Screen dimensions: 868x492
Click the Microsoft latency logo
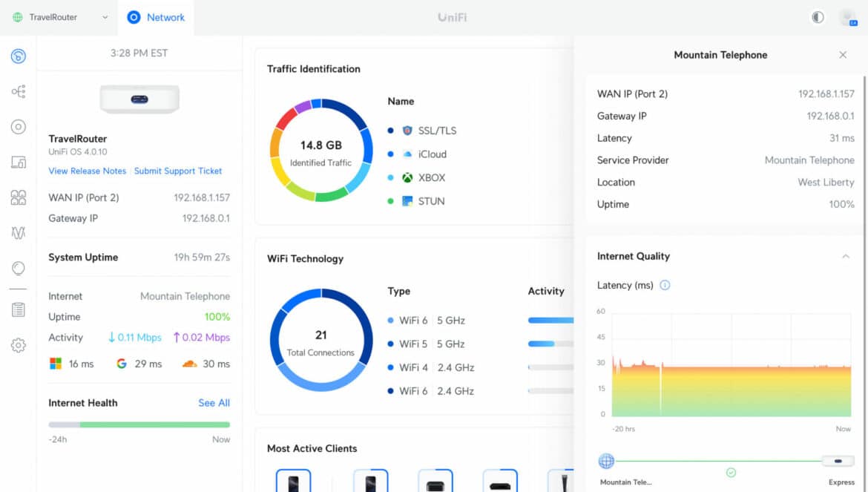tap(56, 364)
